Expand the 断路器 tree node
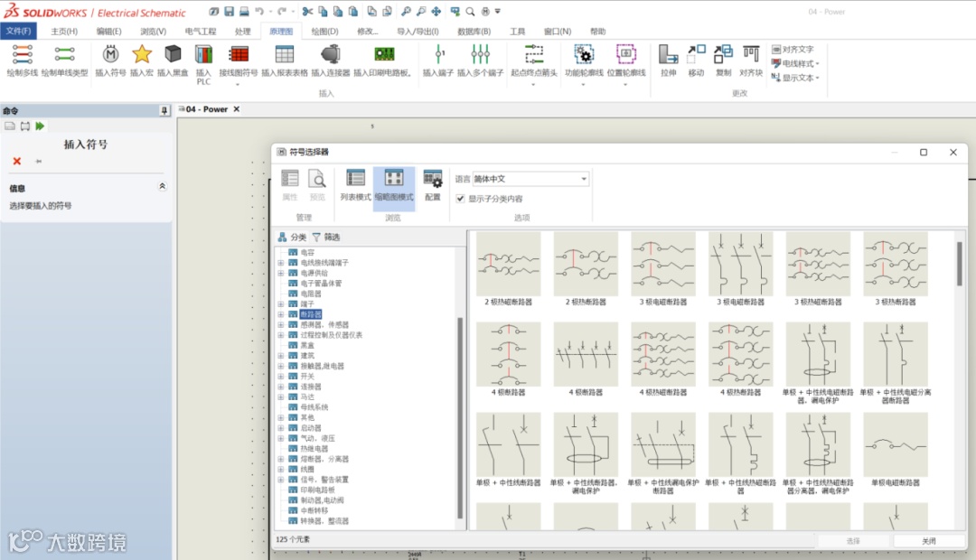 pos(281,314)
